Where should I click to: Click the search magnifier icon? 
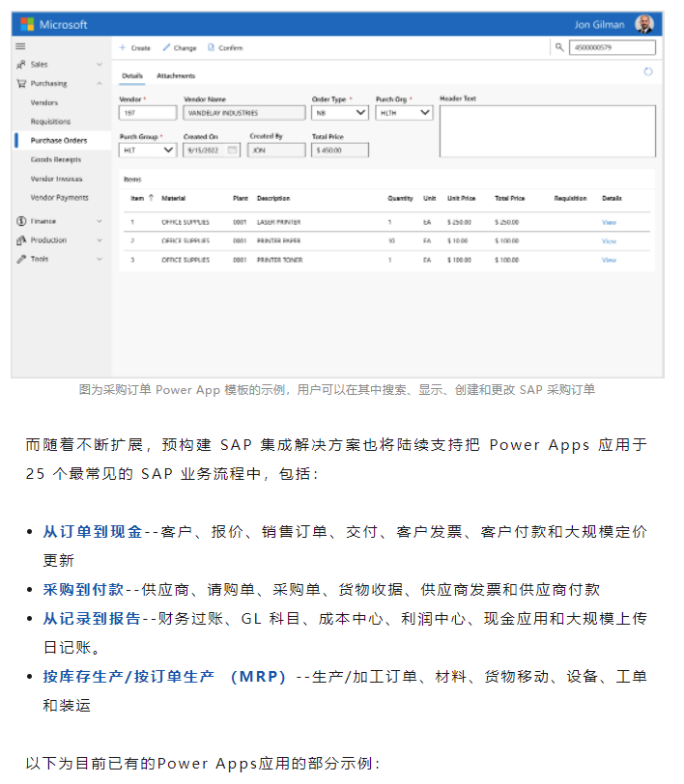559,47
